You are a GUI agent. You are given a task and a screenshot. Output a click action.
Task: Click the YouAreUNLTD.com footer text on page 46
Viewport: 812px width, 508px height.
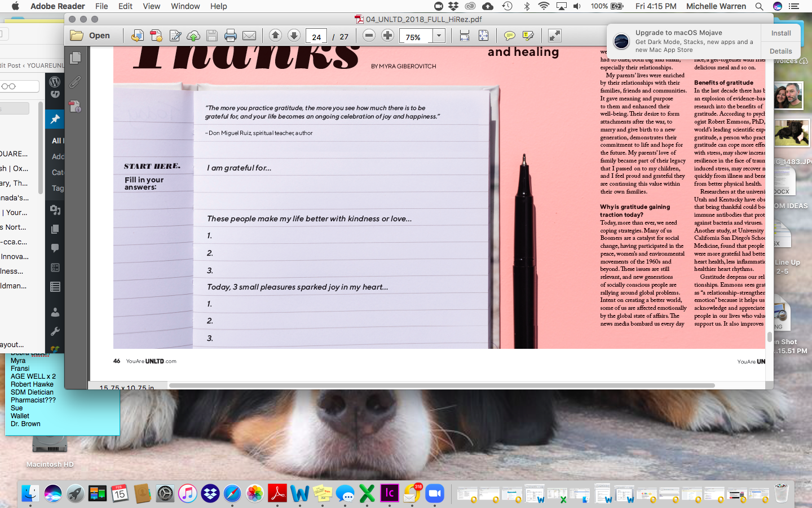(x=151, y=361)
